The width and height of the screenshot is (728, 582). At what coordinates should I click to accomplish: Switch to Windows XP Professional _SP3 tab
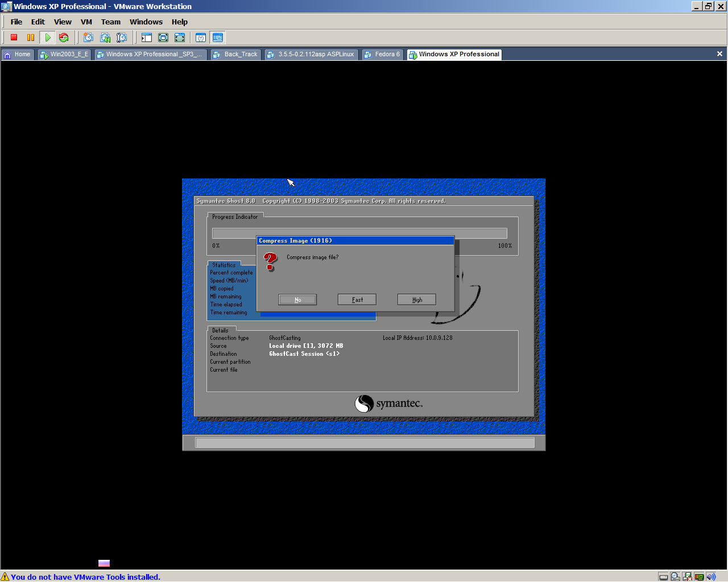click(x=150, y=55)
